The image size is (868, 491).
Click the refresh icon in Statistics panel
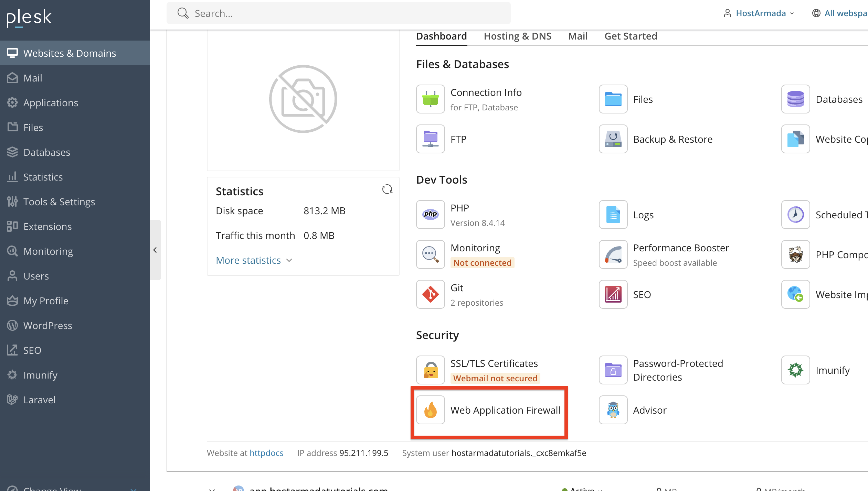click(387, 189)
